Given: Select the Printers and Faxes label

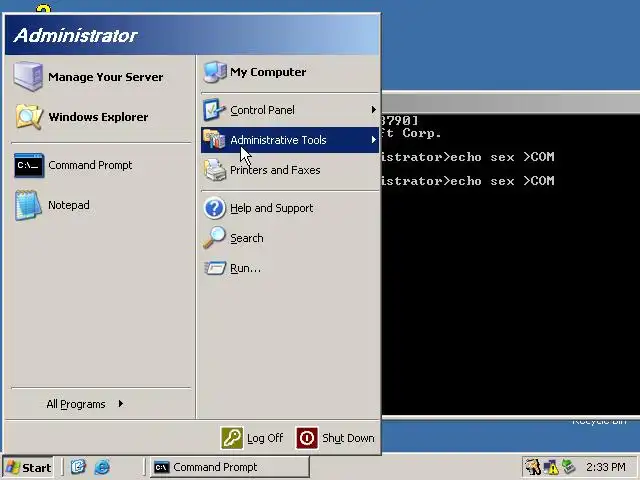Looking at the screenshot, I should click(x=275, y=170).
